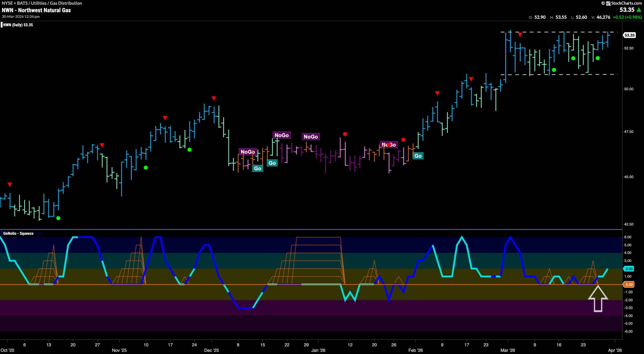
Task: Click the teal Go label near December 15
Action: [258, 168]
